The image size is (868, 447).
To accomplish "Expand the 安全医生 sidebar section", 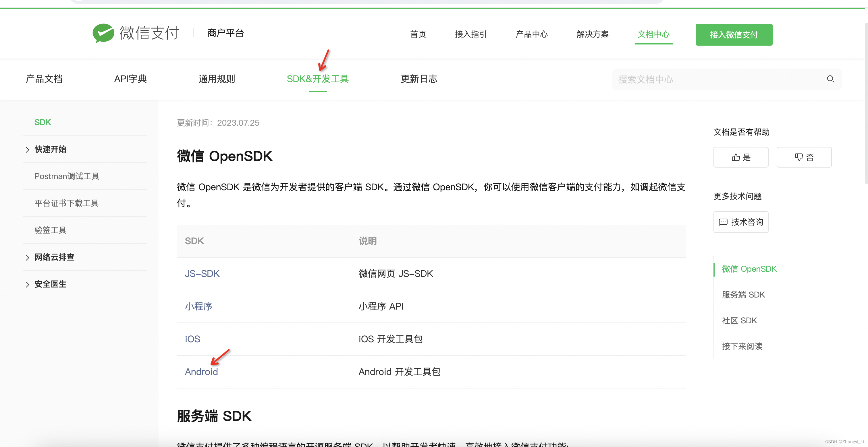I will 50,284.
